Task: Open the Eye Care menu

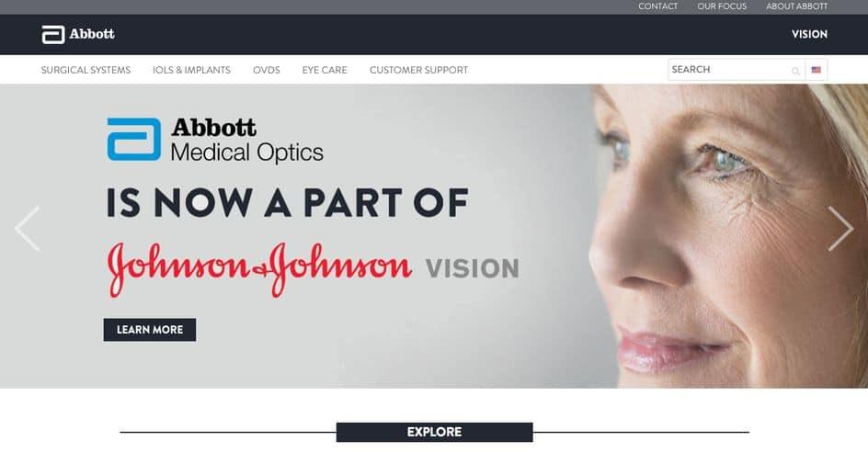Action: [325, 70]
